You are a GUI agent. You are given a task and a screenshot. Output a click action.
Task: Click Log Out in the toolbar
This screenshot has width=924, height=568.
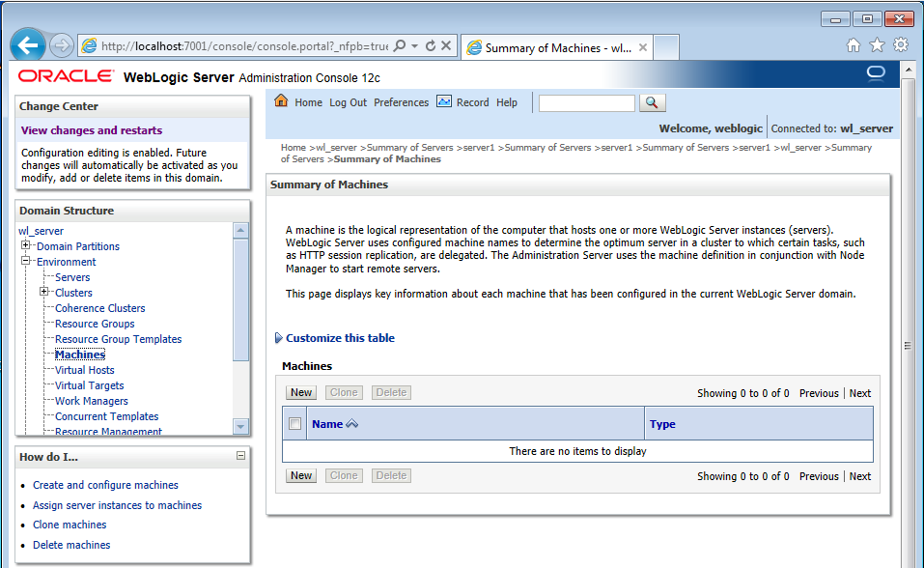(x=348, y=102)
